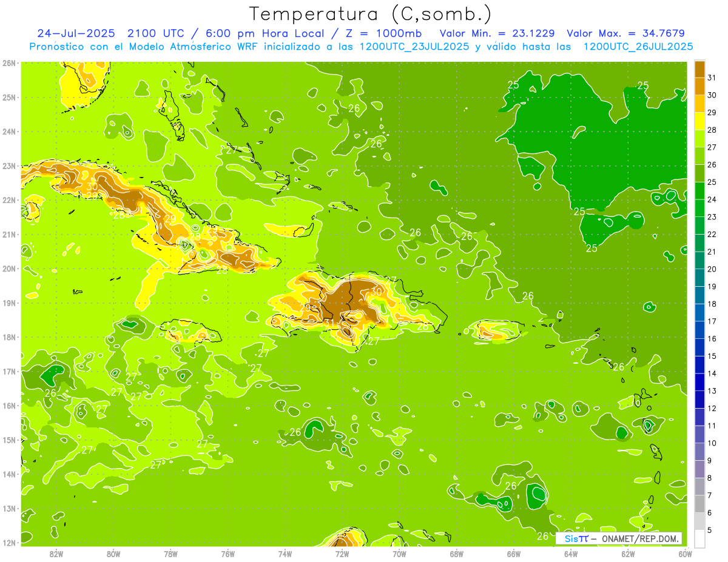The height and width of the screenshot is (562, 728).
Task: Click the '27' value on the color bar
Action: click(712, 147)
